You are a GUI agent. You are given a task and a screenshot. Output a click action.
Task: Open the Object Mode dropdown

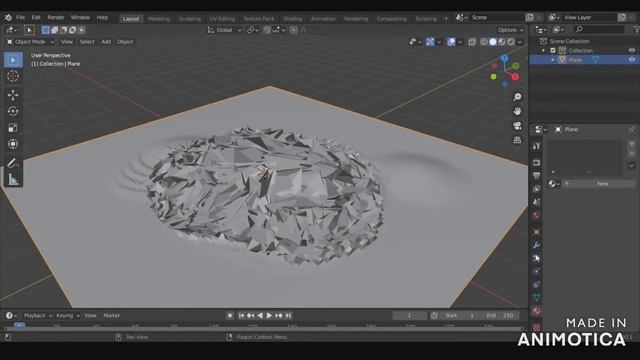30,42
